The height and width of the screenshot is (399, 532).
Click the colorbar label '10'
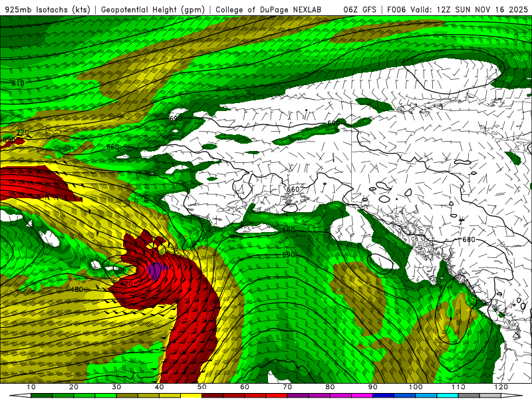point(31,387)
